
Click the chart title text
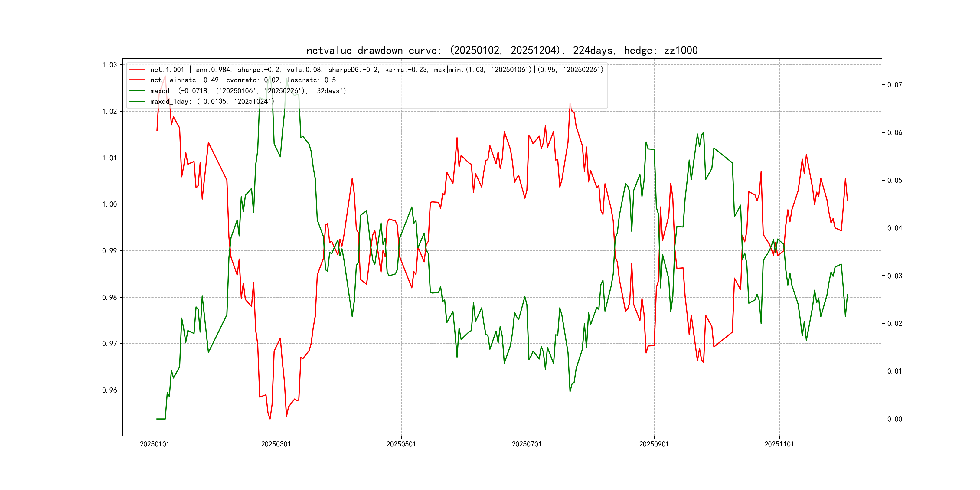(502, 51)
